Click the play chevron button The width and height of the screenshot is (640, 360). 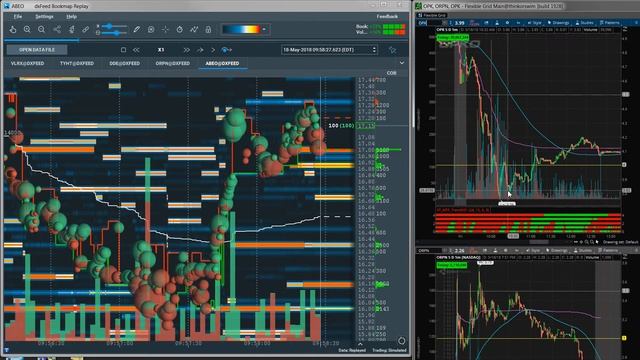point(213,50)
